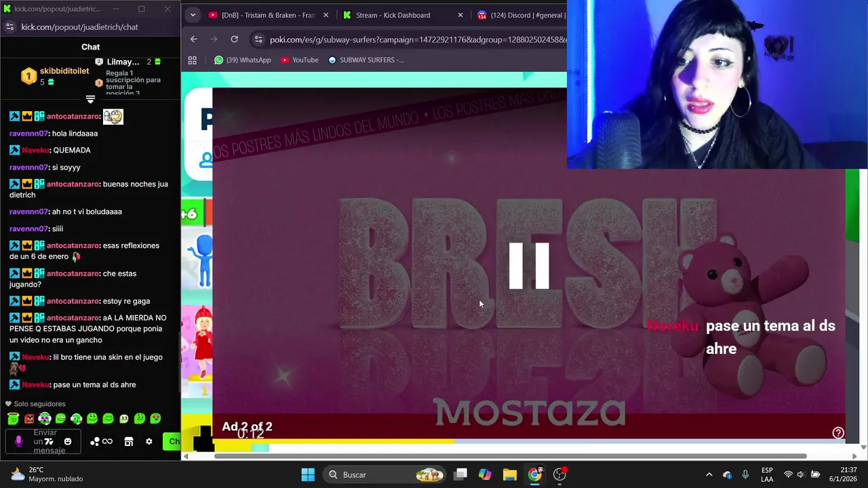
Task: Resume the paused ad video
Action: coord(529,266)
